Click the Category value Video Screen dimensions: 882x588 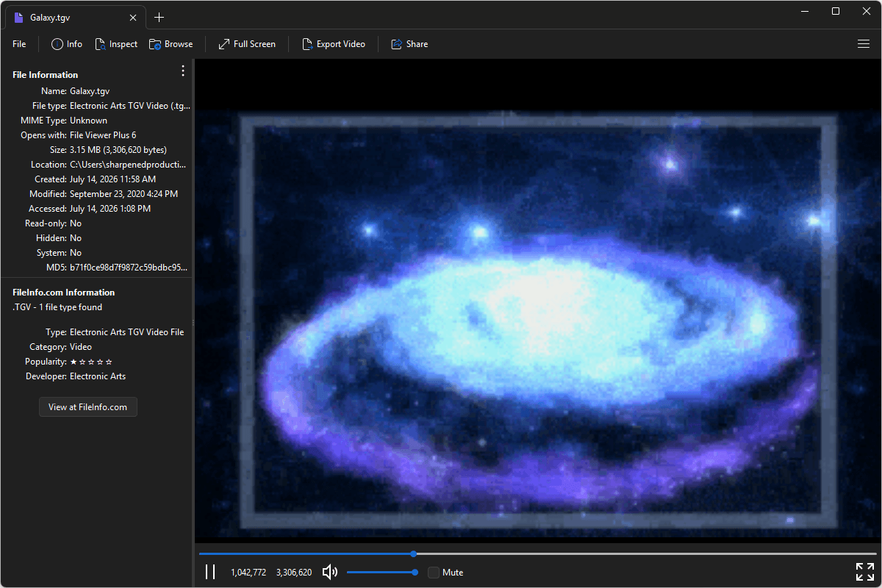(81, 347)
